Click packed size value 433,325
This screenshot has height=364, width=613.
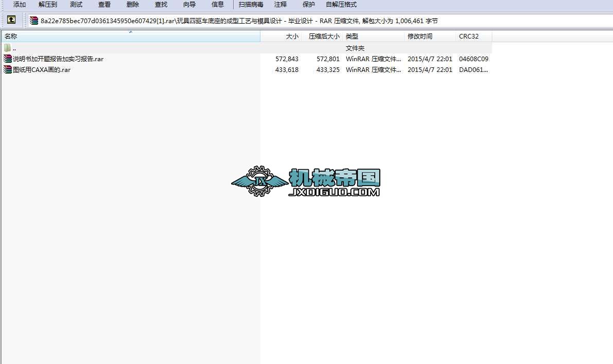point(328,70)
